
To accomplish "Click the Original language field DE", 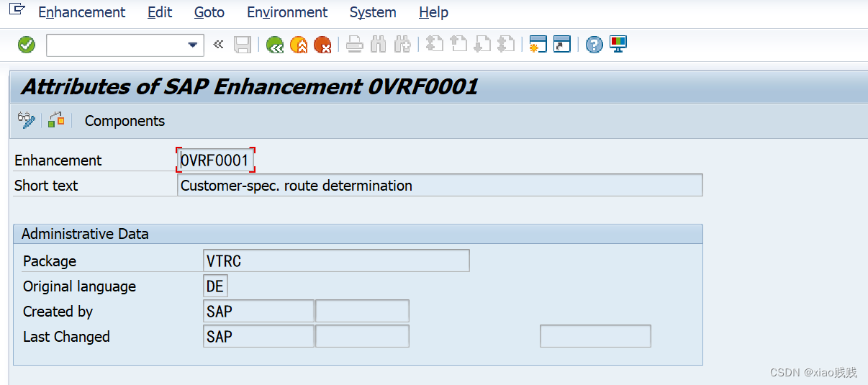I will [215, 286].
